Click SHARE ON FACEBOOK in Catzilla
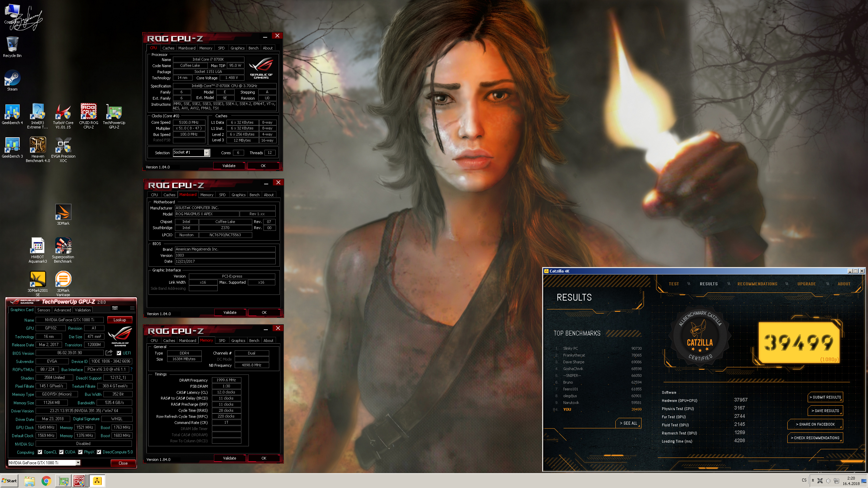 tap(815, 424)
